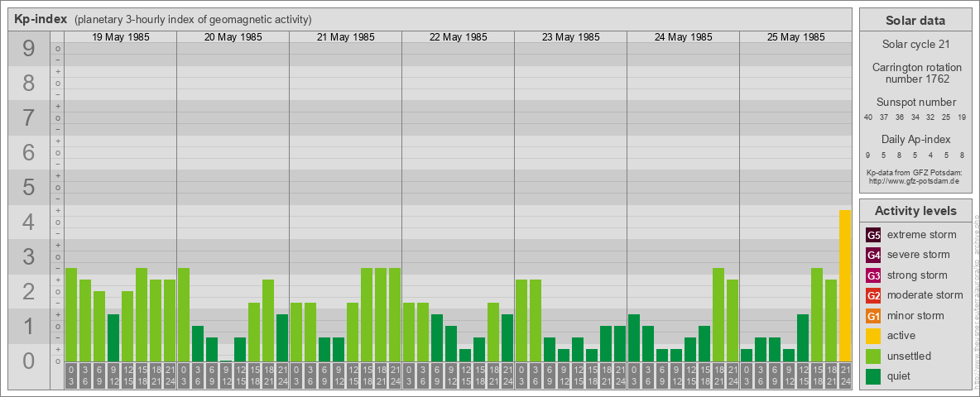Click the G5 extreme storm legend icon

click(874, 236)
